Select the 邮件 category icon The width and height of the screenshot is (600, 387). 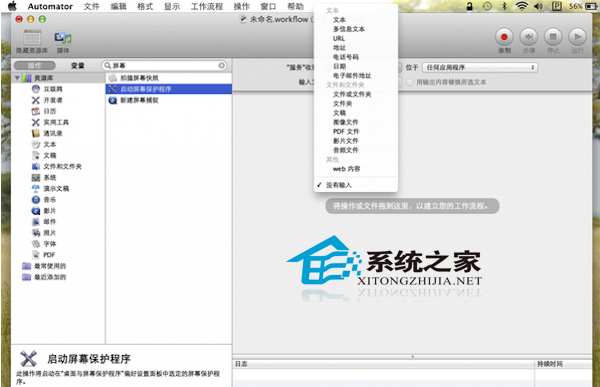point(36,222)
